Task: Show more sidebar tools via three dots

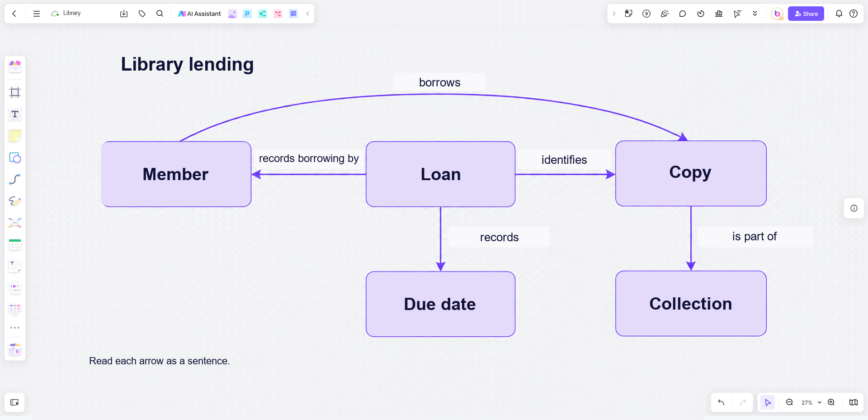Action: pyautogui.click(x=15, y=328)
